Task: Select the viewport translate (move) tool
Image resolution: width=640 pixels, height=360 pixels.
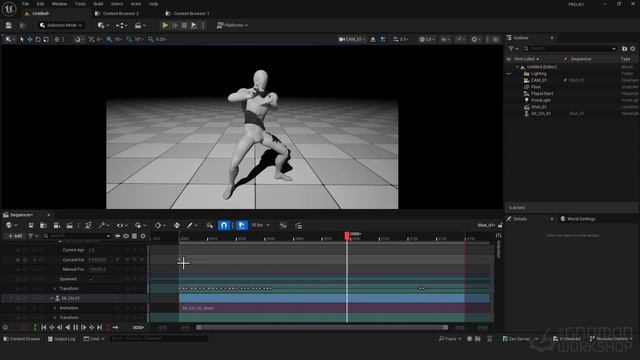Action: pyautogui.click(x=30, y=40)
